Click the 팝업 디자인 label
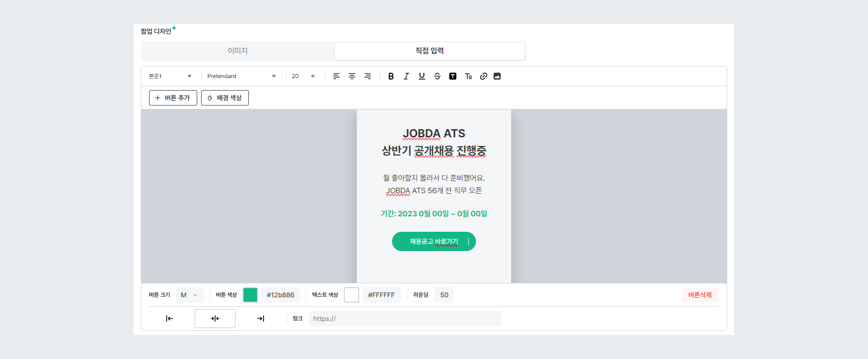Screen dimensions: 868x359 pos(156,31)
